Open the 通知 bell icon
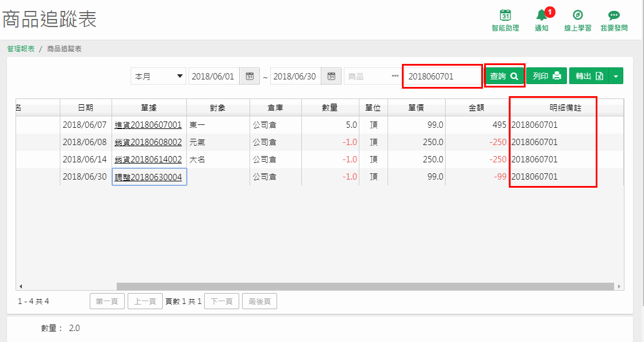The width and height of the screenshot is (644, 342). click(x=542, y=15)
